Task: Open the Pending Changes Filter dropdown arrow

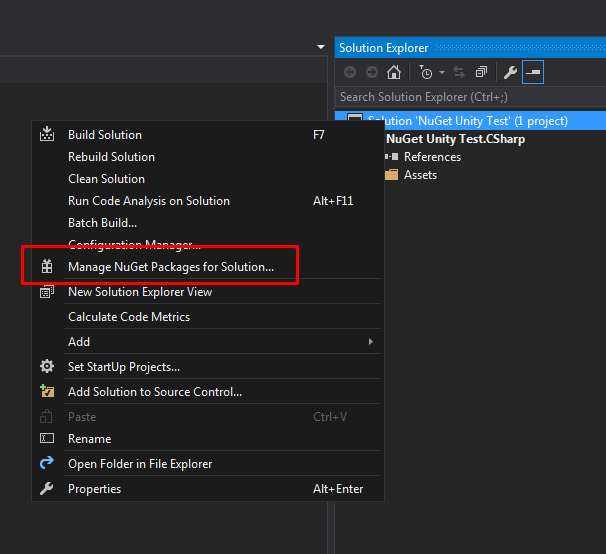Action: pyautogui.click(x=442, y=72)
